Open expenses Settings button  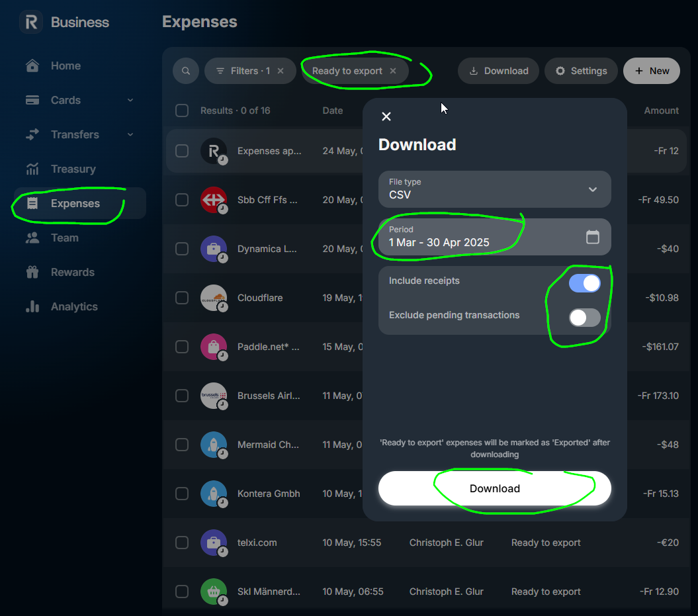tap(581, 71)
